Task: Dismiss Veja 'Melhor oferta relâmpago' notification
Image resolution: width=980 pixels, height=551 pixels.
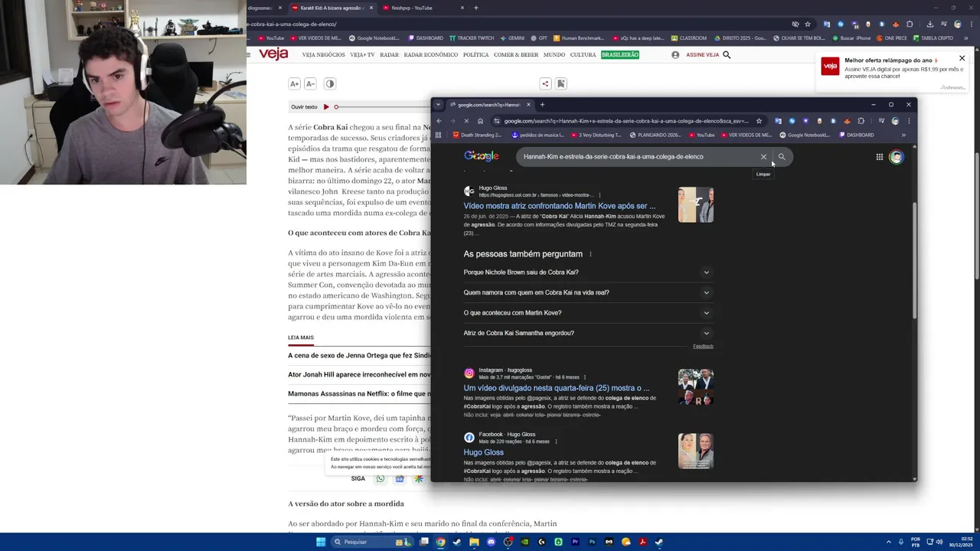Action: click(x=962, y=58)
